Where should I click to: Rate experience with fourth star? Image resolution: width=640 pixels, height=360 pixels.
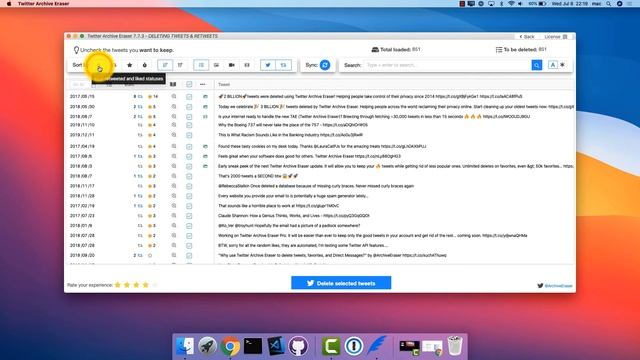pyautogui.click(x=145, y=285)
